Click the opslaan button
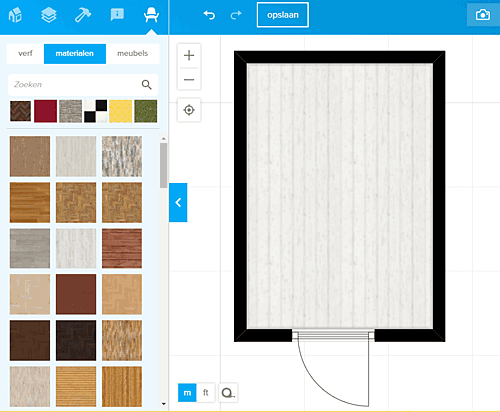The image size is (500, 412). [283, 15]
